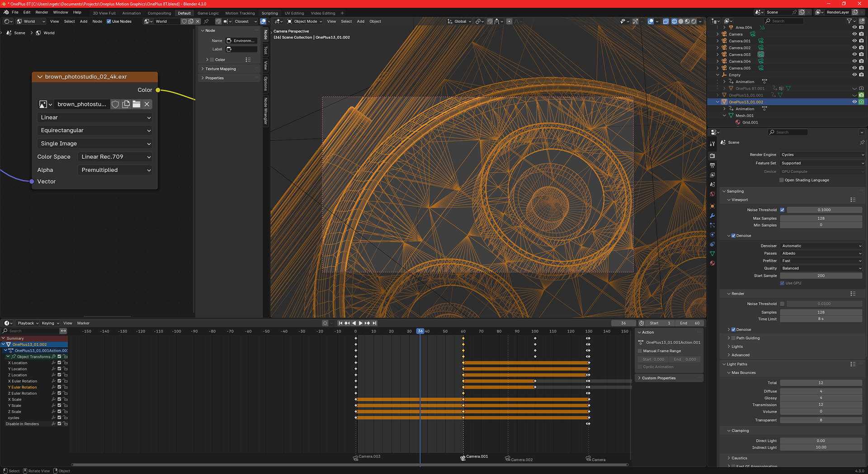Switch to the Scripting workspace tab
Viewport: 868px width, 474px height.
[x=269, y=13]
